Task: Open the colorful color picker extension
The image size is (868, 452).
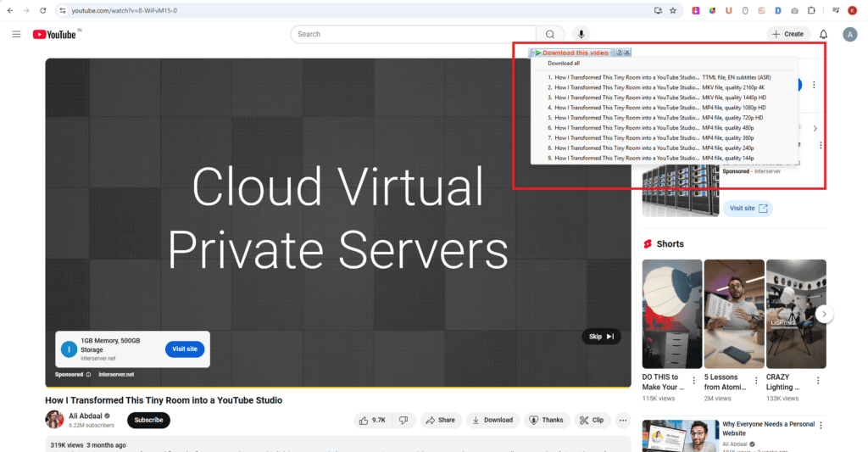Action: pos(712,10)
